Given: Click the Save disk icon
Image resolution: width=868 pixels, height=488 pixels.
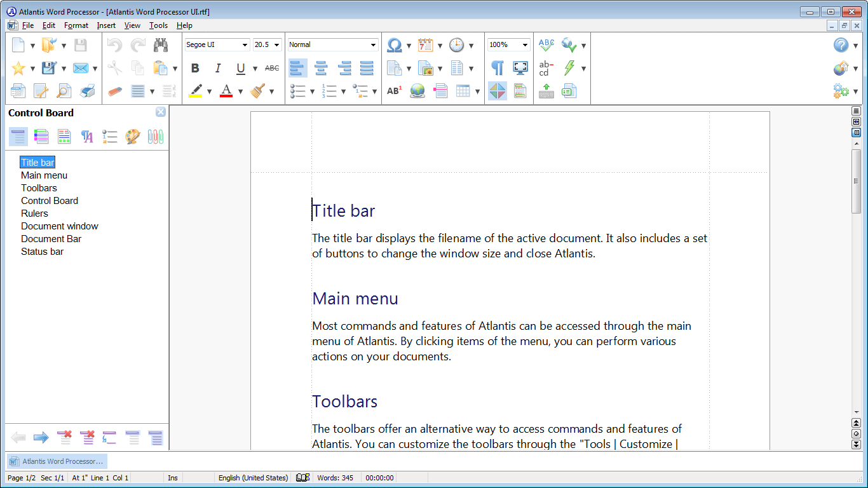Looking at the screenshot, I should pyautogui.click(x=80, y=45).
